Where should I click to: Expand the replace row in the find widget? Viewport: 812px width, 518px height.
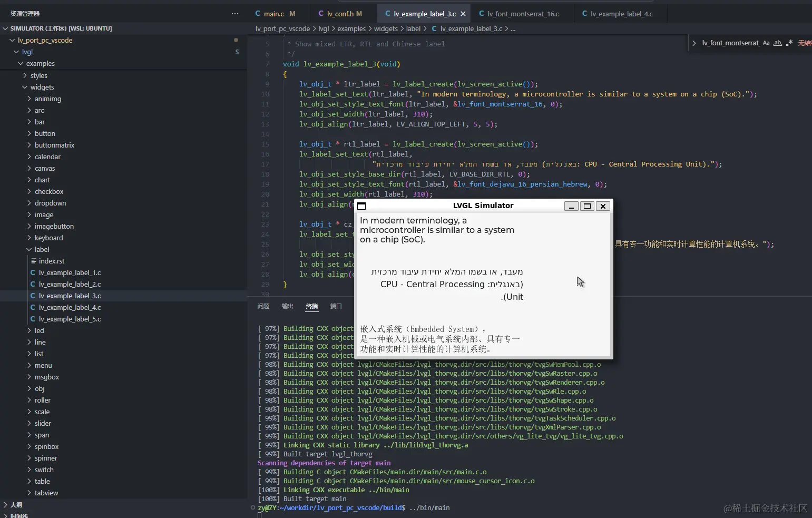[693, 43]
